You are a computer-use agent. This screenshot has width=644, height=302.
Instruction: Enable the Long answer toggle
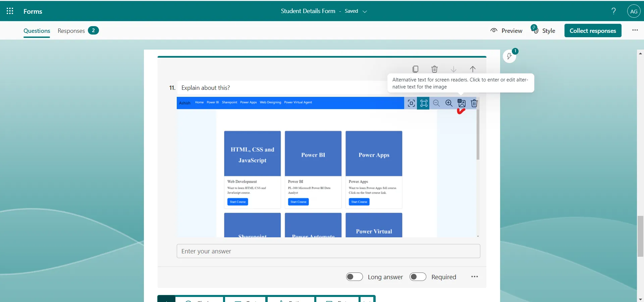point(355,277)
